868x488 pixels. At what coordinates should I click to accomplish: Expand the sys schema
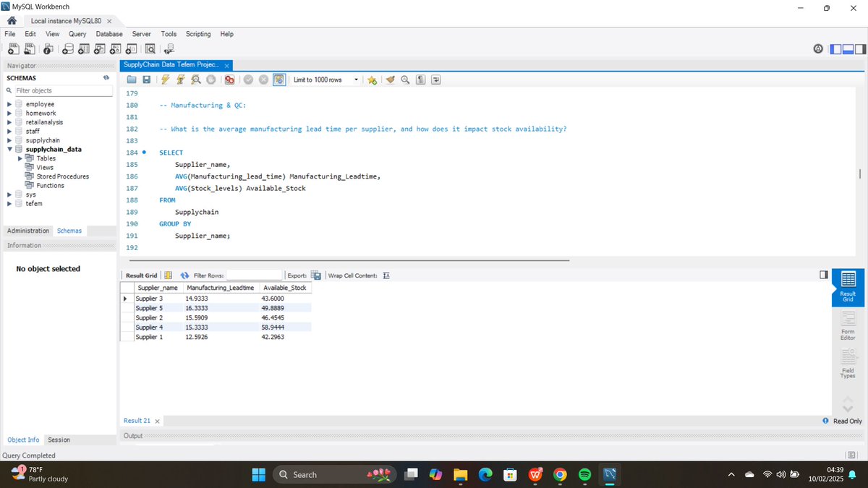pos(9,194)
